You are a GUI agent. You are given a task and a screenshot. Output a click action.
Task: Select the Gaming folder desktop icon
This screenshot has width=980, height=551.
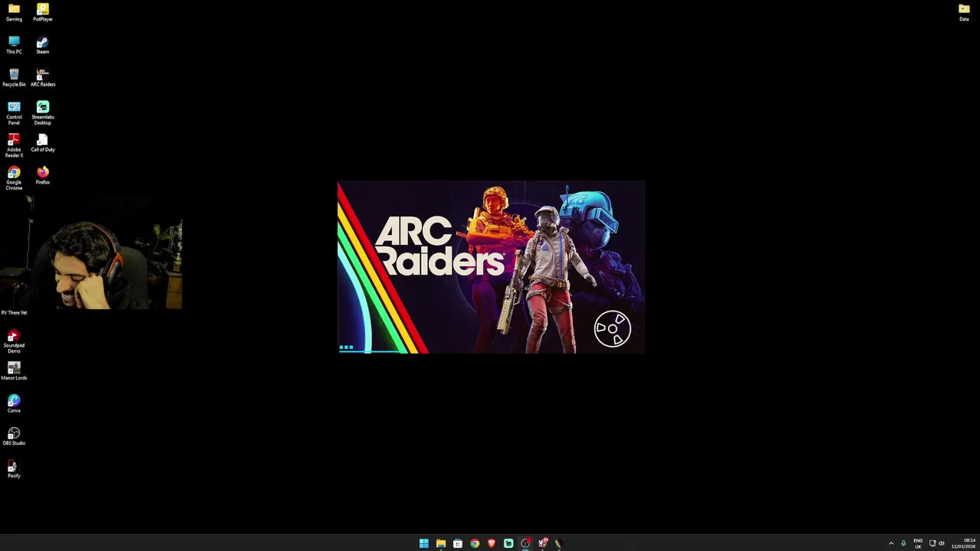pyautogui.click(x=14, y=12)
